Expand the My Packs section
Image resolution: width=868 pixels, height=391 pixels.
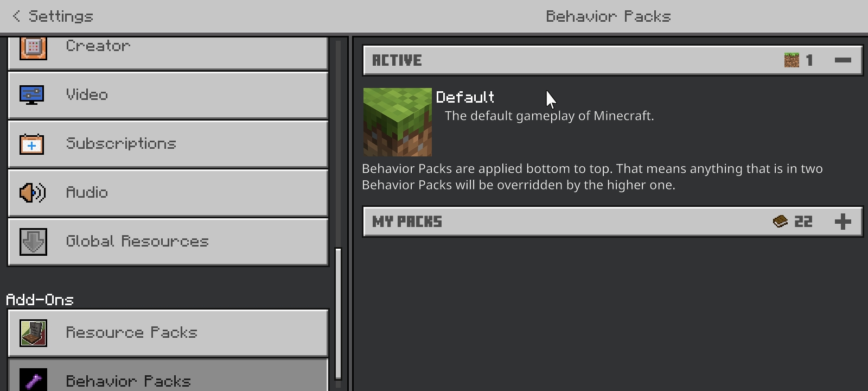point(843,222)
